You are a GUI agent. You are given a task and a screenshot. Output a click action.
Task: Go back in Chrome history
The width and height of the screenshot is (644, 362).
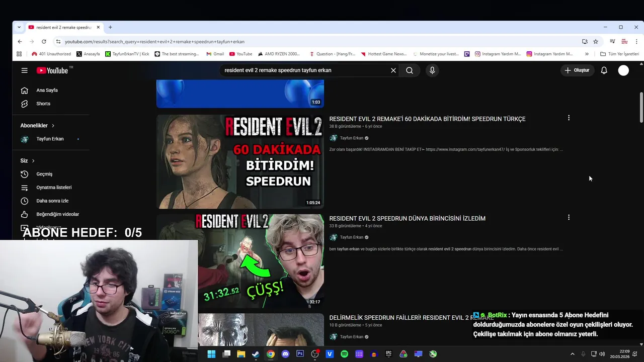pos(20,41)
